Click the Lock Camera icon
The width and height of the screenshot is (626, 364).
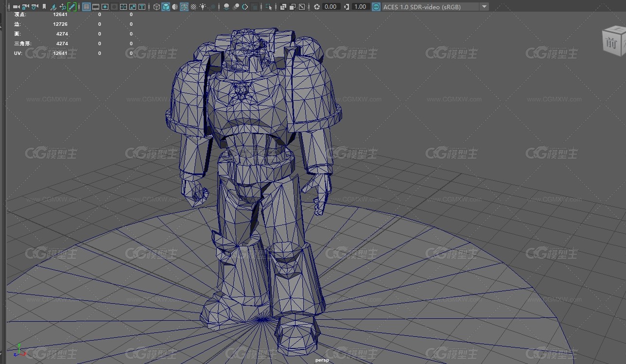[25, 7]
